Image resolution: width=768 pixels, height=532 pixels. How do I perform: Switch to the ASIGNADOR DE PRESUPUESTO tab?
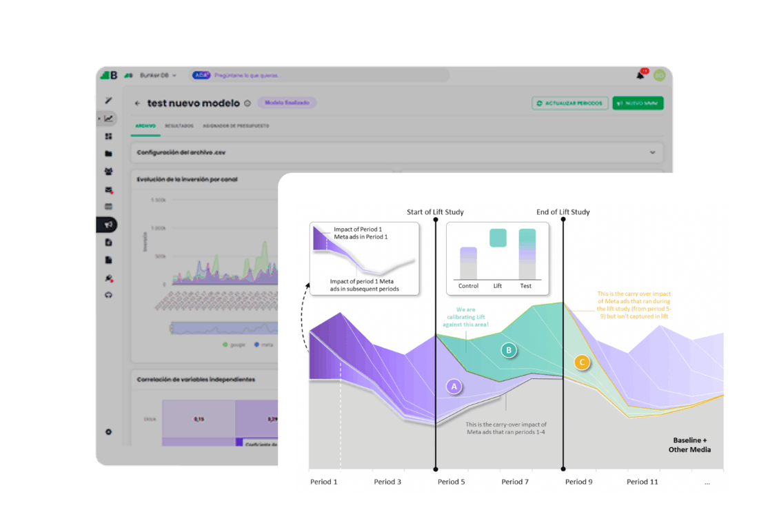tap(236, 126)
